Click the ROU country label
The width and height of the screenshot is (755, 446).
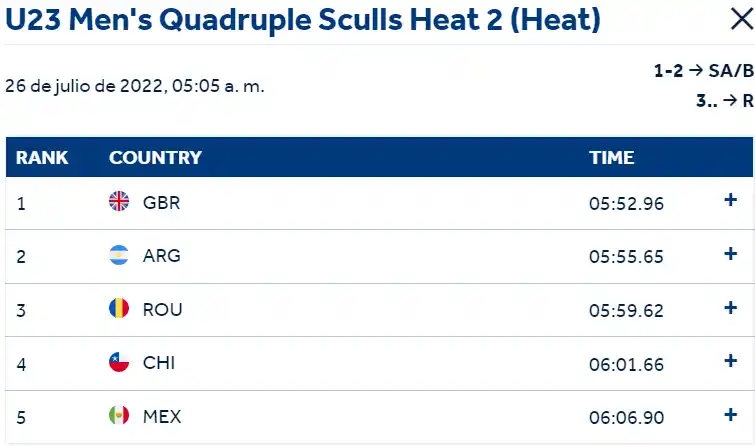click(x=162, y=309)
